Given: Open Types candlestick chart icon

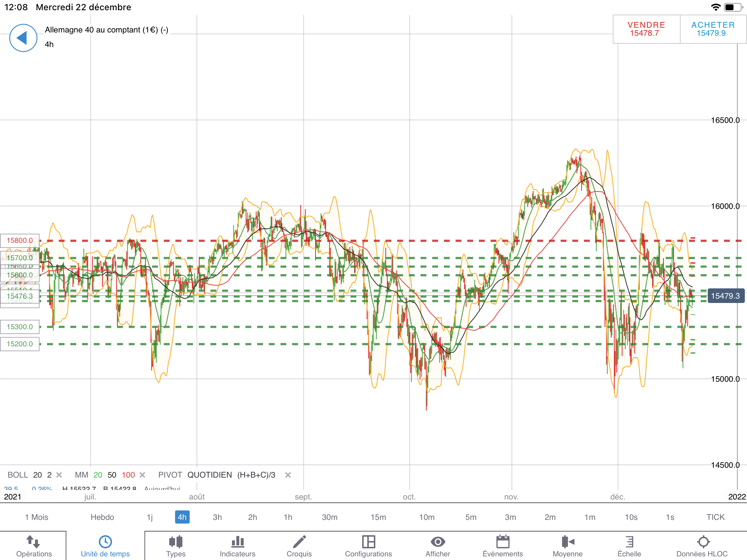Looking at the screenshot, I should [x=176, y=542].
